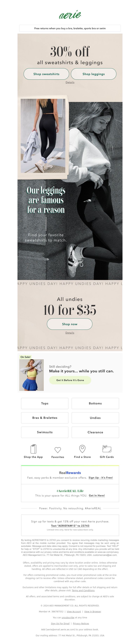Click Sign Up - It's Free link
Image resolution: width=140 pixels, height=644 pixels.
[101, 478]
